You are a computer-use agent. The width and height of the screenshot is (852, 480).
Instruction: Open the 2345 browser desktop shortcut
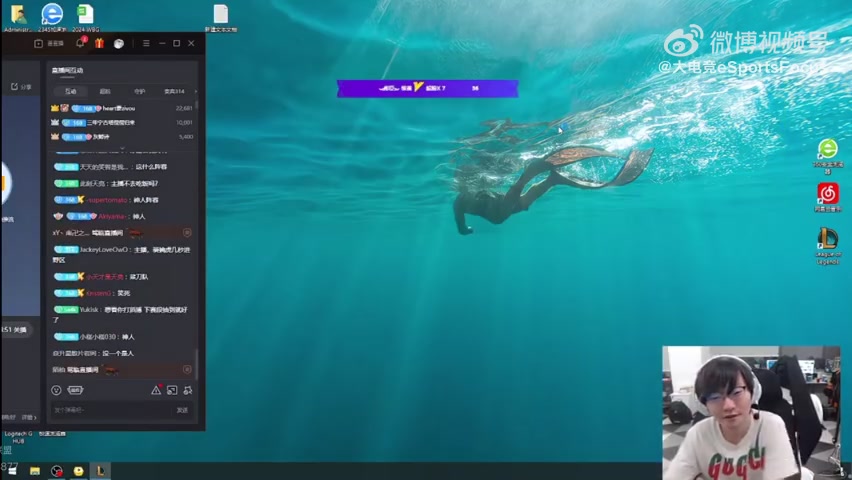tap(52, 14)
